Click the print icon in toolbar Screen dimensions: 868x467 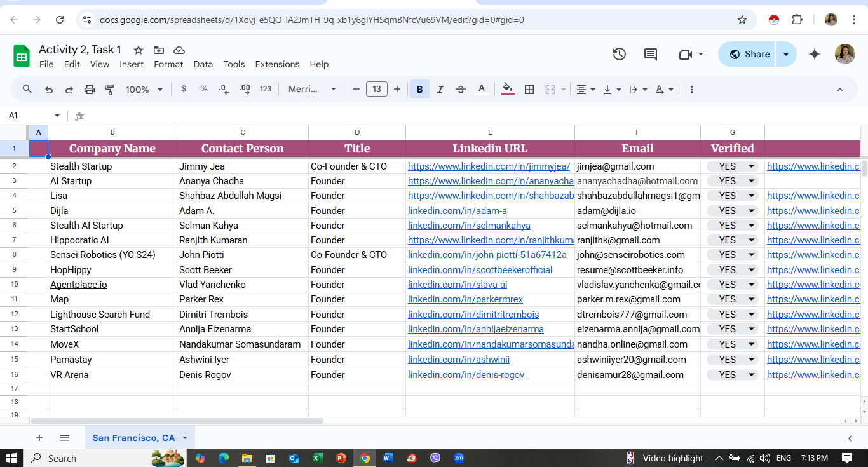point(90,90)
